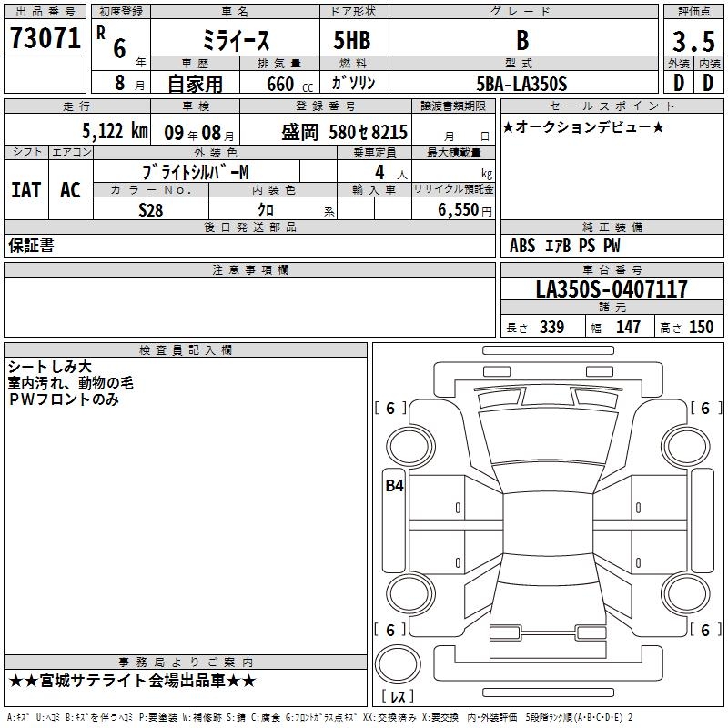Click 純正装備 header
Viewport: 728px width, 728px height.
[x=612, y=227]
